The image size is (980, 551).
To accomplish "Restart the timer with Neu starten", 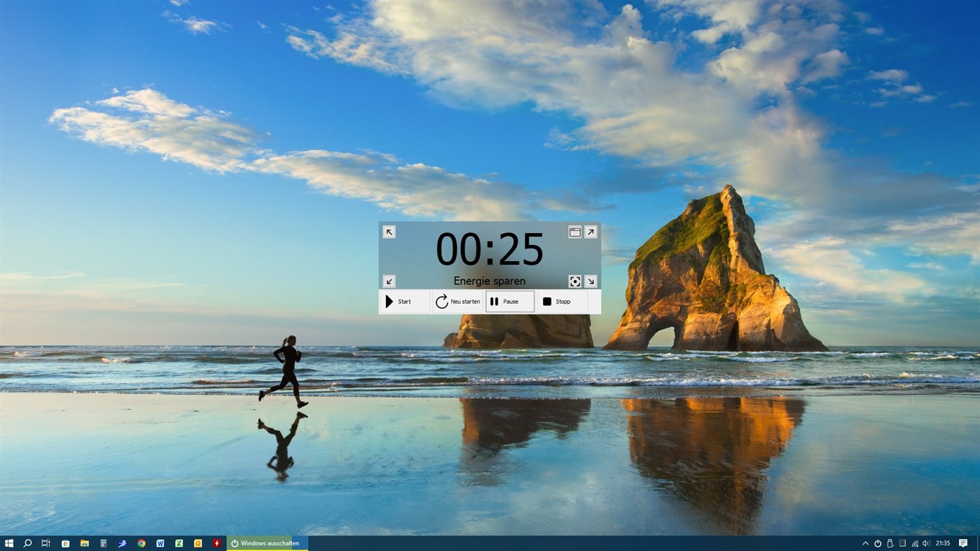I will tap(458, 302).
